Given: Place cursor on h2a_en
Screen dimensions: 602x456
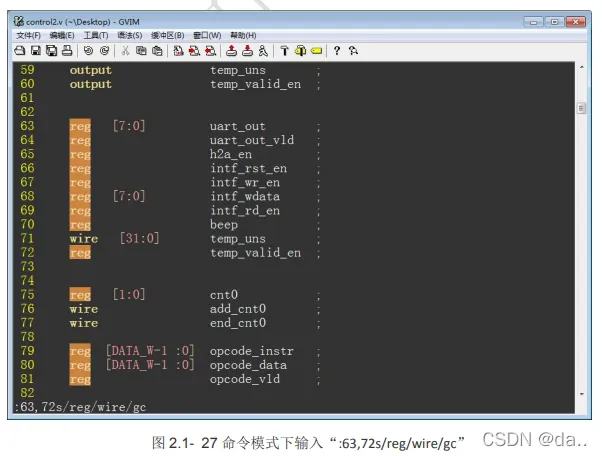Looking at the screenshot, I should click(231, 154).
